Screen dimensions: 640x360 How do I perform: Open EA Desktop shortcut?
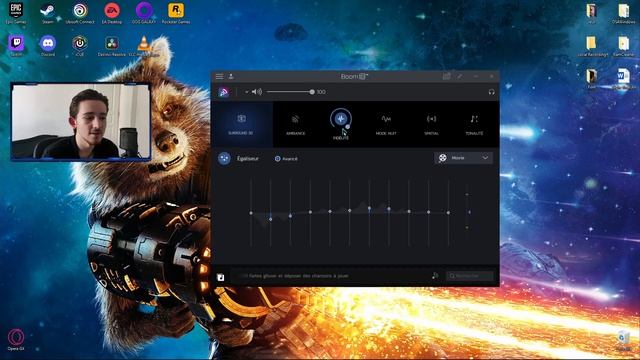coord(112,13)
